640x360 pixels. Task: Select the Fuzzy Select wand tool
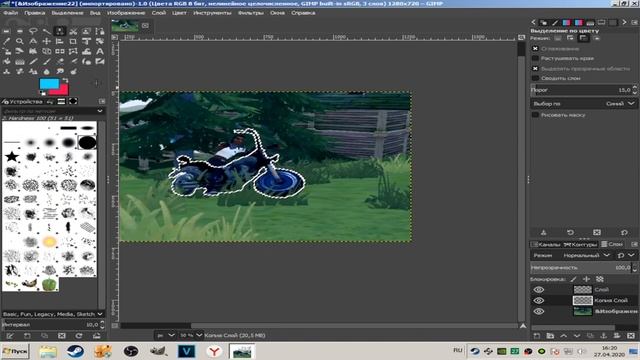tap(47, 31)
